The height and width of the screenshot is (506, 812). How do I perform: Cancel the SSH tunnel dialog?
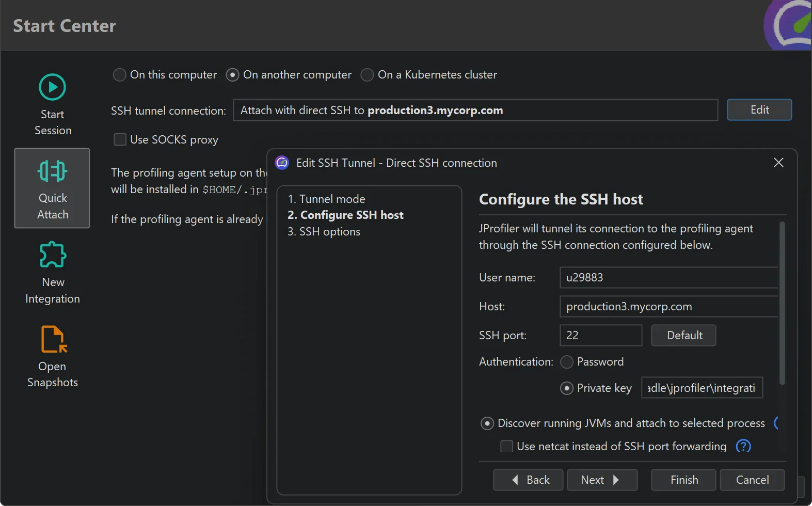pyautogui.click(x=752, y=480)
